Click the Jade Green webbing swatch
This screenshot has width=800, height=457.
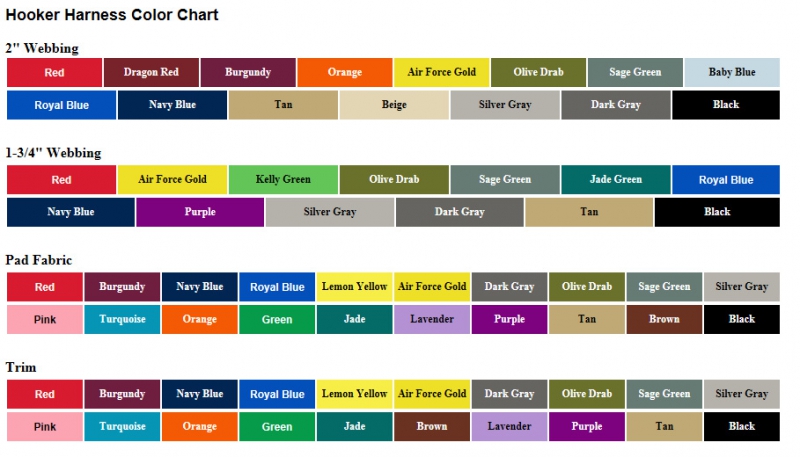pos(615,180)
